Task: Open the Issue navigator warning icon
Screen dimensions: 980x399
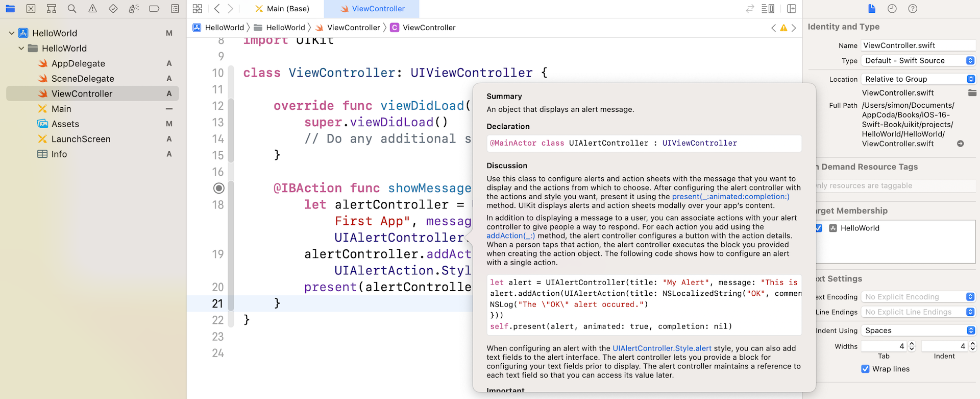Action: pos(92,9)
